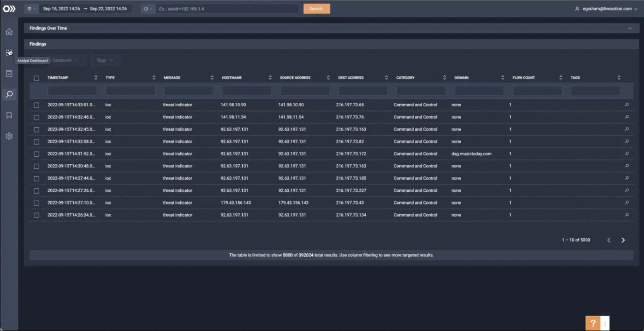Check the row with timestamp 14:32:45
644x331 pixels.
[x=36, y=130]
